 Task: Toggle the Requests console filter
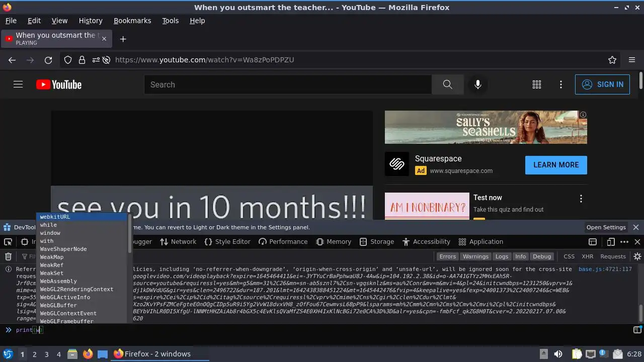pos(613,256)
